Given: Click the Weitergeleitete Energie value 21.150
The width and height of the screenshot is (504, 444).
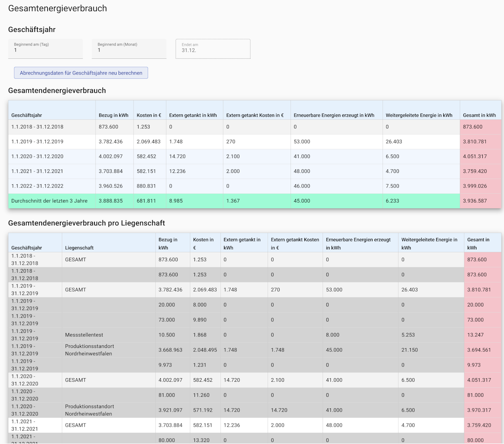Looking at the screenshot, I should (x=409, y=350).
